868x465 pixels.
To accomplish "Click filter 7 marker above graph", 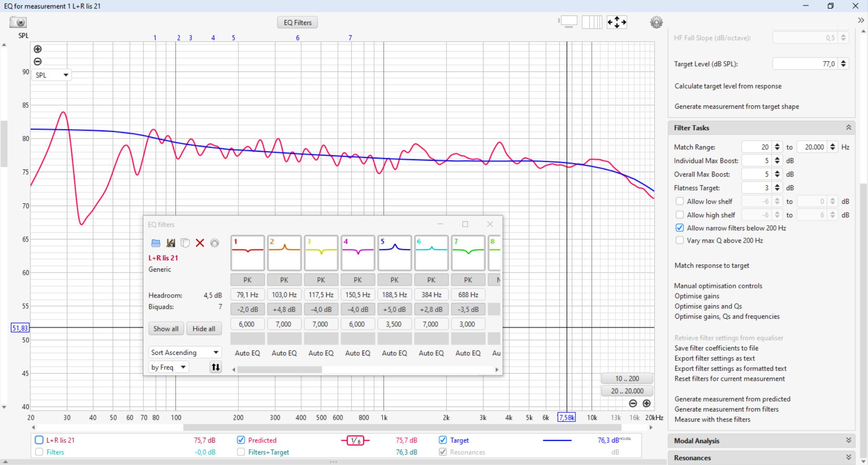I will click(350, 38).
